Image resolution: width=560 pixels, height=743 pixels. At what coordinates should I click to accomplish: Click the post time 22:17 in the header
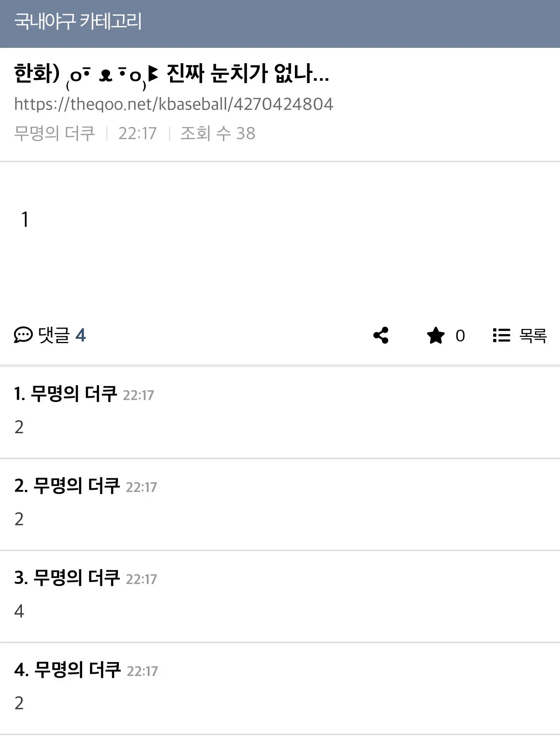pos(137,133)
